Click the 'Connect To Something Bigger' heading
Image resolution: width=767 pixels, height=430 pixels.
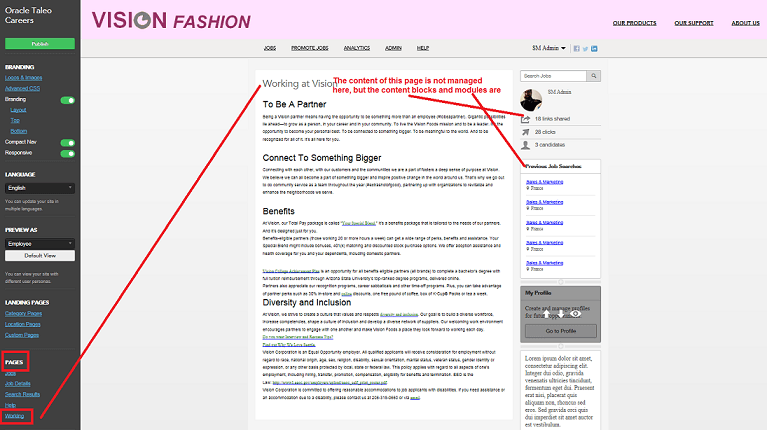322,158
